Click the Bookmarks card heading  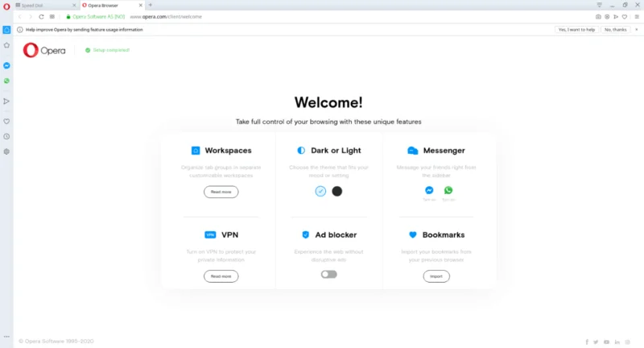click(444, 234)
